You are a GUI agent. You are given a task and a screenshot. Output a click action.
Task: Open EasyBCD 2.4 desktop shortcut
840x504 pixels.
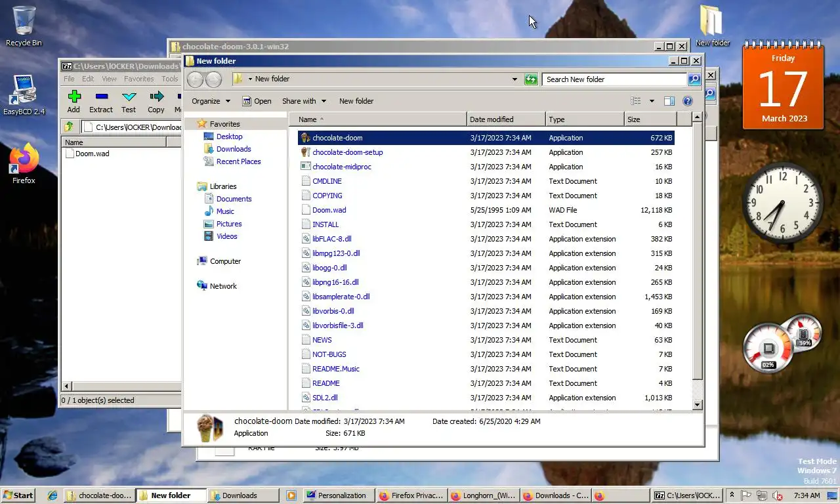click(x=24, y=95)
